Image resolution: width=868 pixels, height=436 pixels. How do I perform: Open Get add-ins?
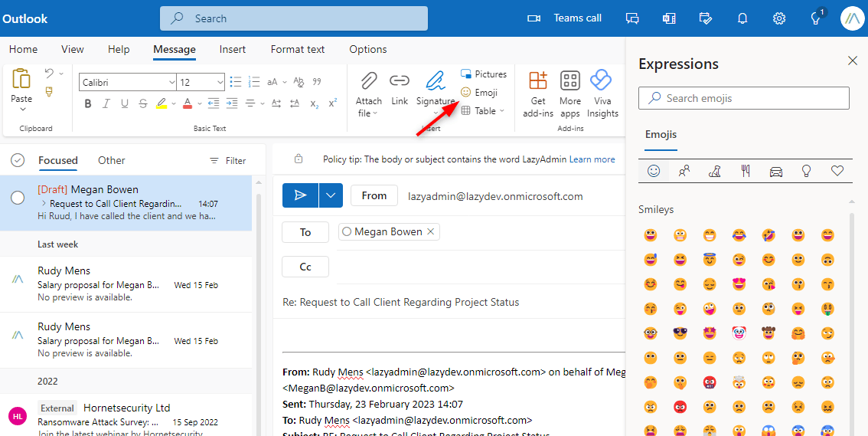537,93
